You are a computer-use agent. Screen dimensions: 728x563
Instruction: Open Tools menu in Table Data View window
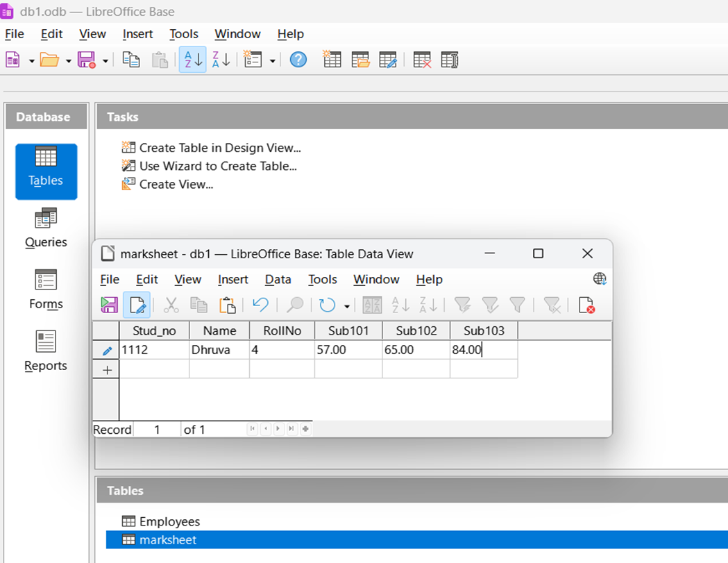(322, 279)
